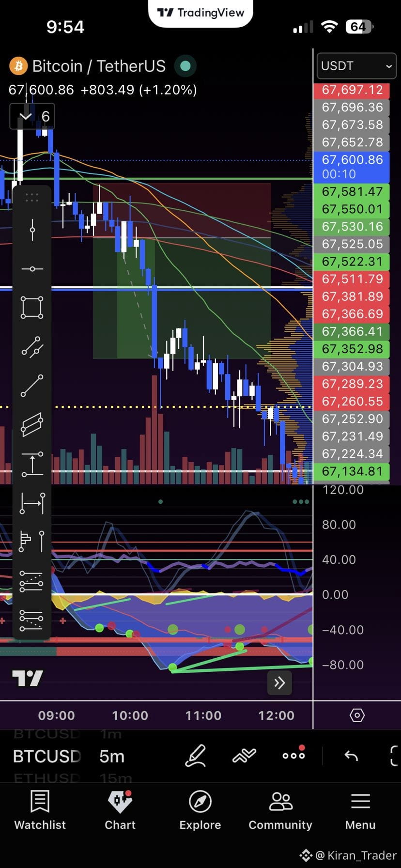
Task: Tap the 67,231.49 price label
Action: [352, 436]
